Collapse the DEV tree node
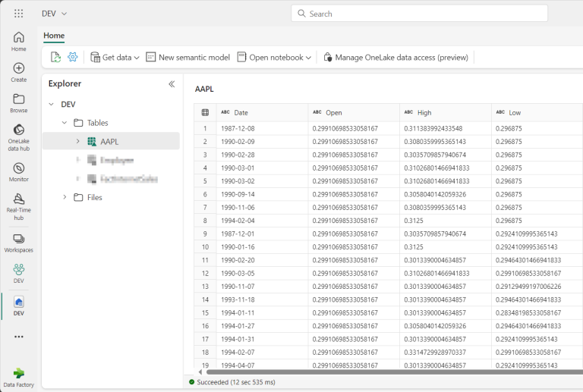 [x=52, y=105]
